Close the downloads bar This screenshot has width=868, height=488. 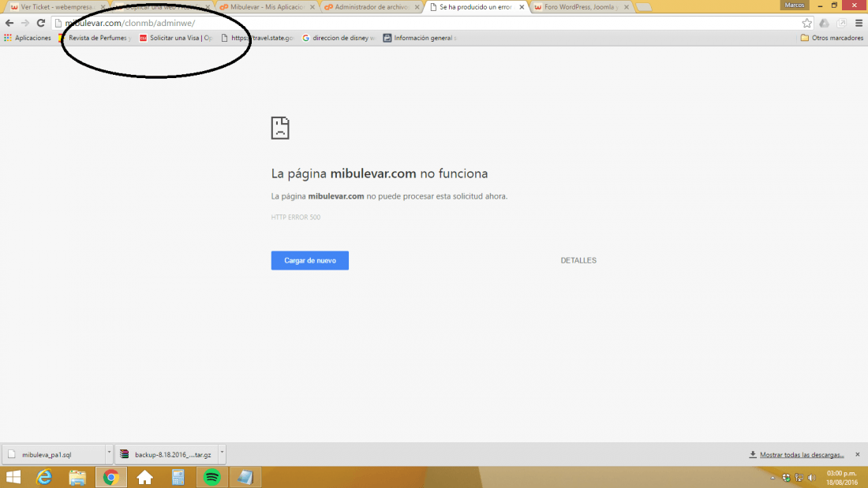(858, 454)
